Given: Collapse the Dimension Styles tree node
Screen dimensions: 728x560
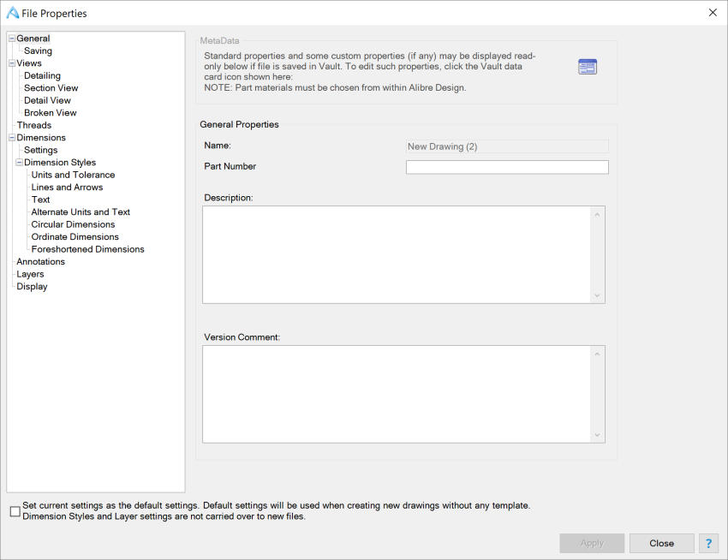Looking at the screenshot, I should 19,163.
